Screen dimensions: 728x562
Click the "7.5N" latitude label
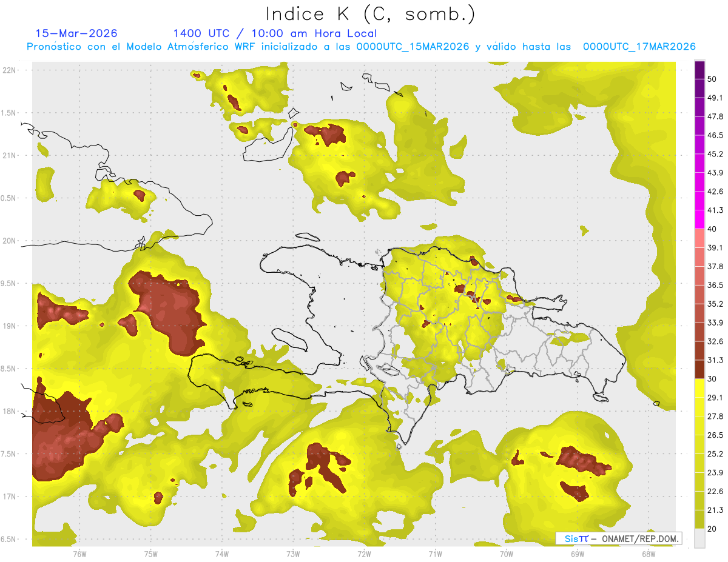click(9, 454)
